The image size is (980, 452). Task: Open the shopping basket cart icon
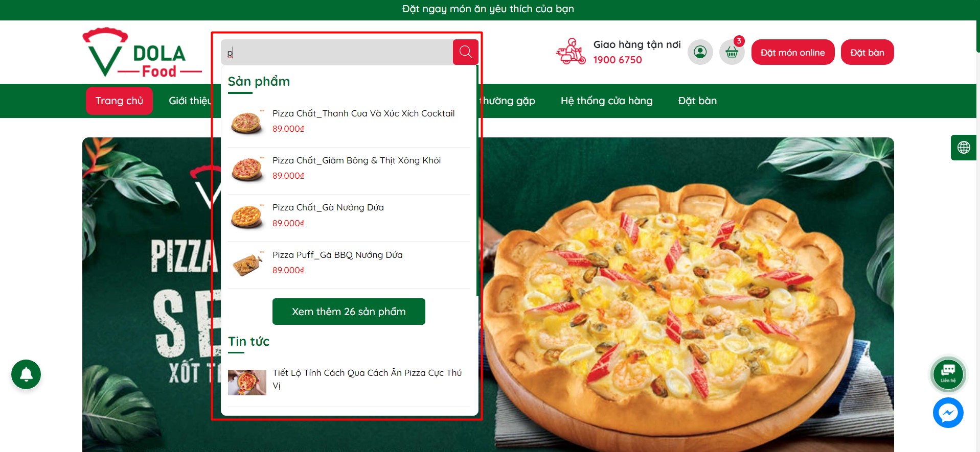tap(732, 52)
